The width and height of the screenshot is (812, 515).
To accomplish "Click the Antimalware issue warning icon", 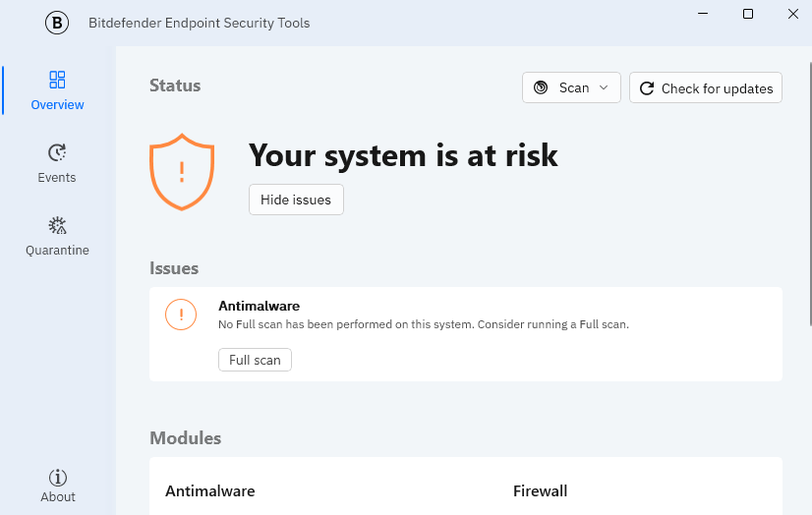I will [x=181, y=315].
